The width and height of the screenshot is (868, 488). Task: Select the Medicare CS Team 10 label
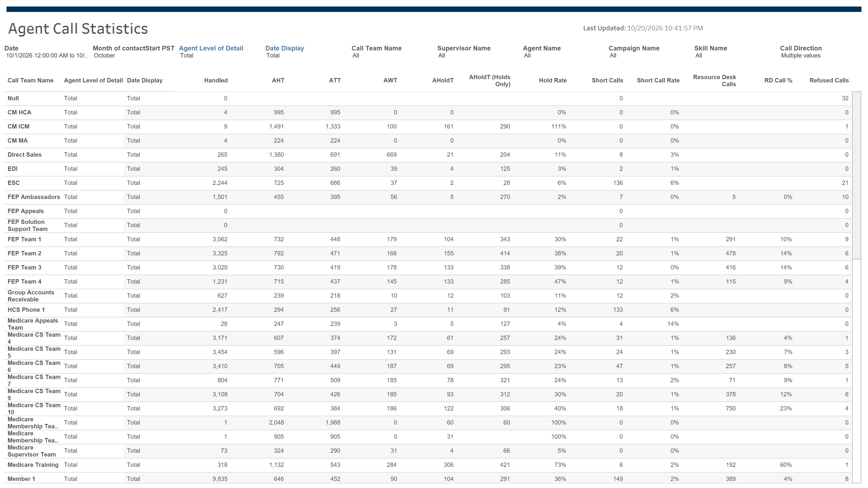(34, 409)
